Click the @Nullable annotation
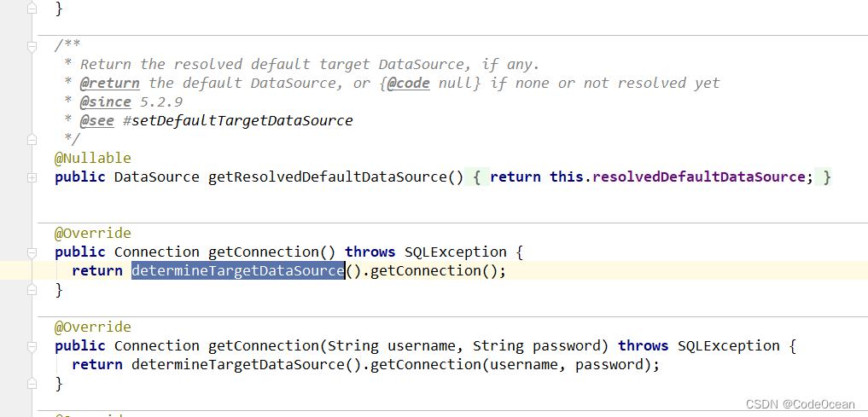Screen dimensions: 868x417 pos(92,158)
